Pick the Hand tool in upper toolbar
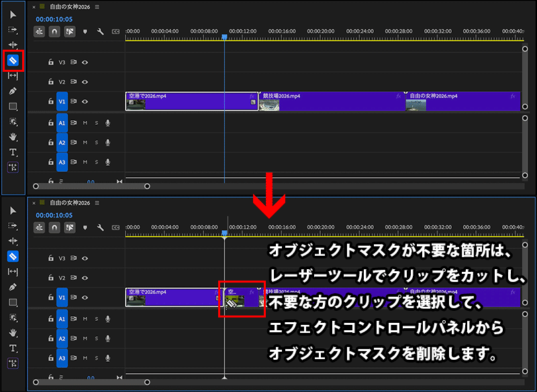The width and height of the screenshot is (537, 392). point(13,137)
